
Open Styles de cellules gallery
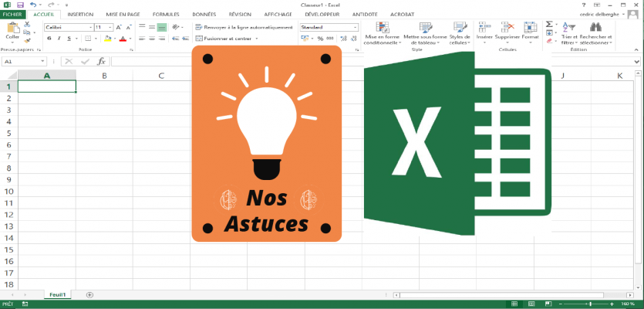tap(460, 33)
